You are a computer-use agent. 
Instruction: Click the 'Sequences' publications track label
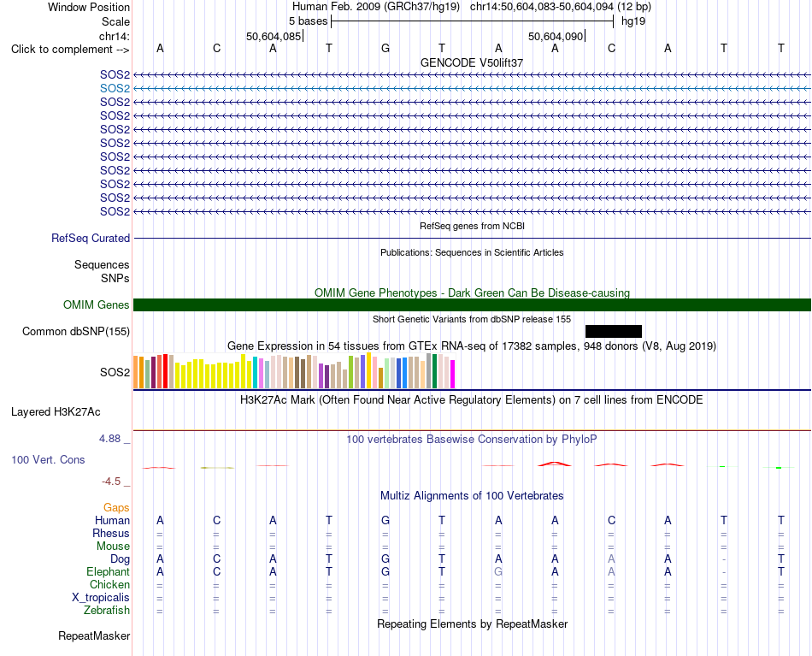pyautogui.click(x=102, y=265)
